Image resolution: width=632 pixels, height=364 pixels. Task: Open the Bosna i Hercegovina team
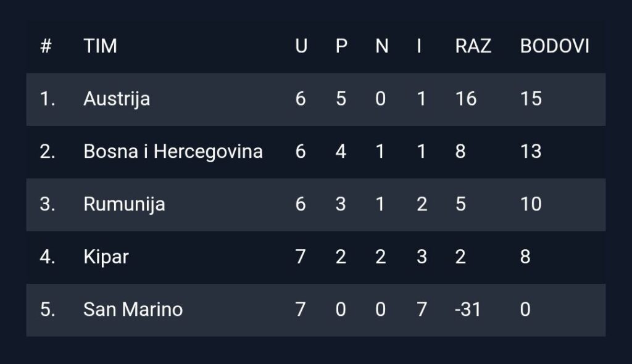[x=173, y=152]
